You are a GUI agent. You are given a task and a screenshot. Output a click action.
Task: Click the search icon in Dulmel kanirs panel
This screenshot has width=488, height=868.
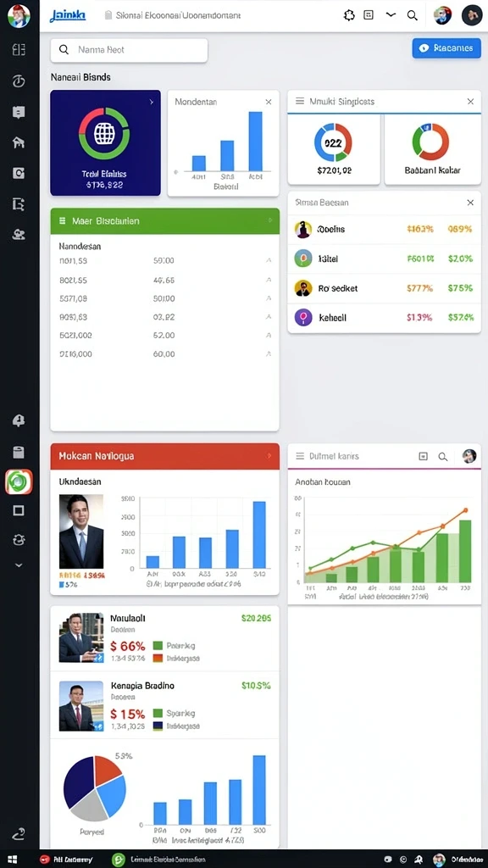(442, 457)
